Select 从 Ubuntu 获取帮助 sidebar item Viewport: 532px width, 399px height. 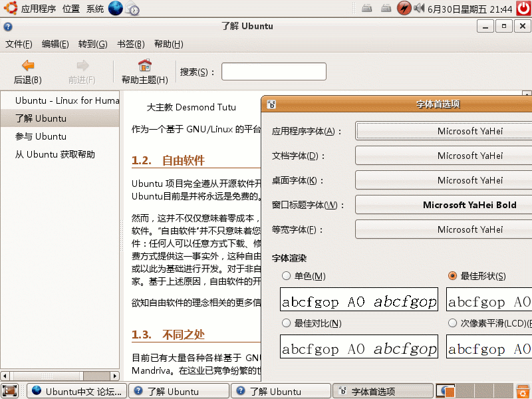(x=60, y=154)
